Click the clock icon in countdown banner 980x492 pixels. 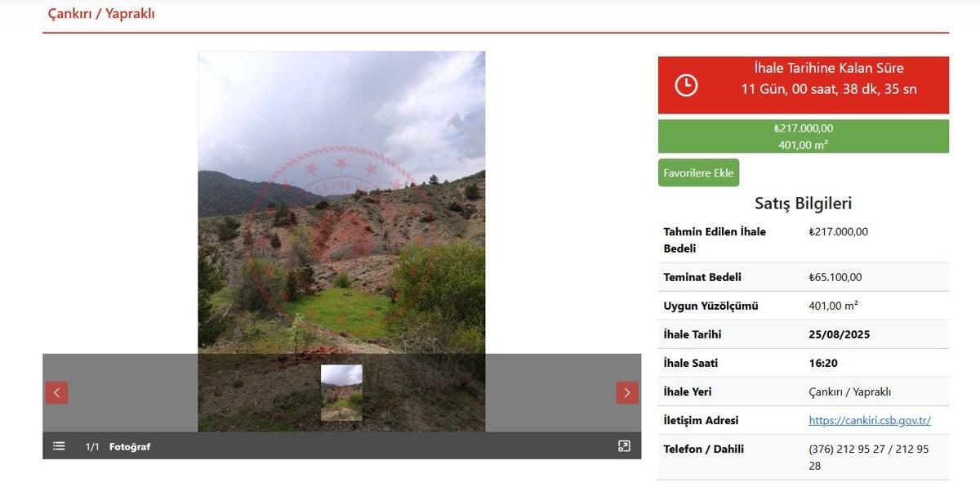686,85
